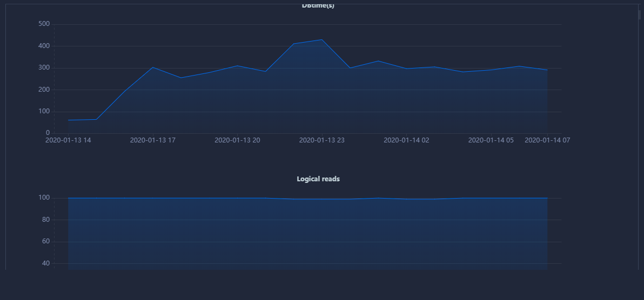Click the 400 y-axis label on DBtime chart
The image size is (644, 300).
[44, 46]
